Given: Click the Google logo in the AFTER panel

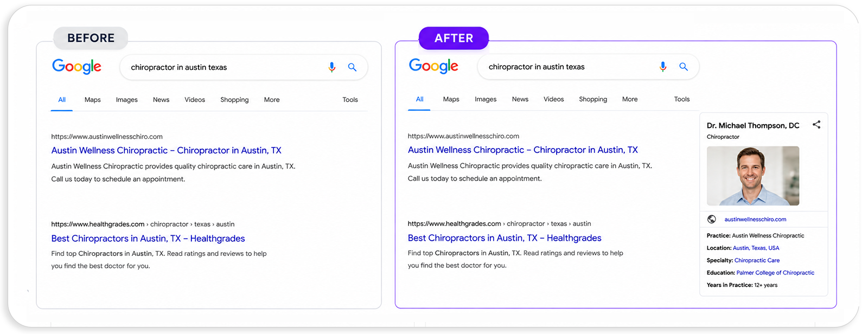Looking at the screenshot, I should (x=433, y=66).
